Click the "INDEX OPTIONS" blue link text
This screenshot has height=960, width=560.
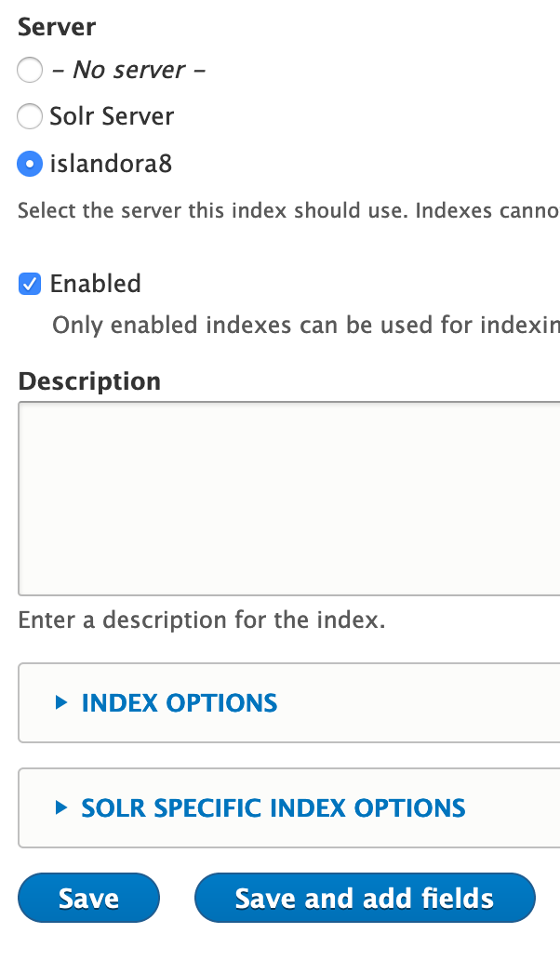[177, 703]
